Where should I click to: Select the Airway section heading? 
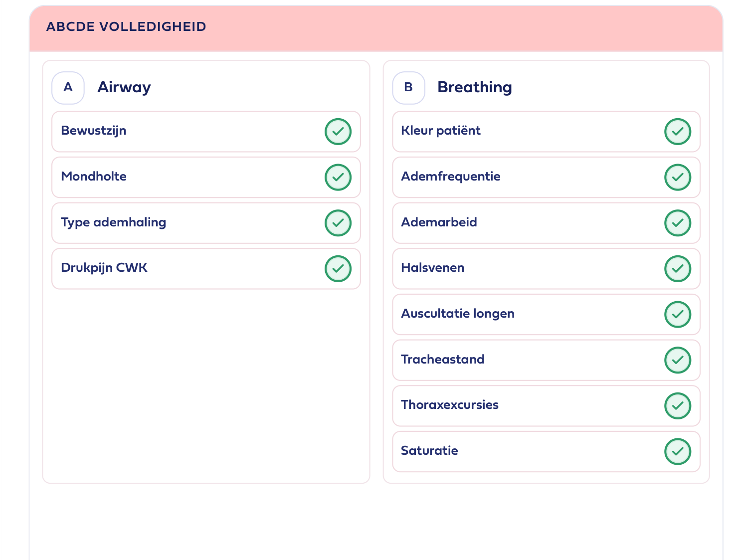pos(124,87)
